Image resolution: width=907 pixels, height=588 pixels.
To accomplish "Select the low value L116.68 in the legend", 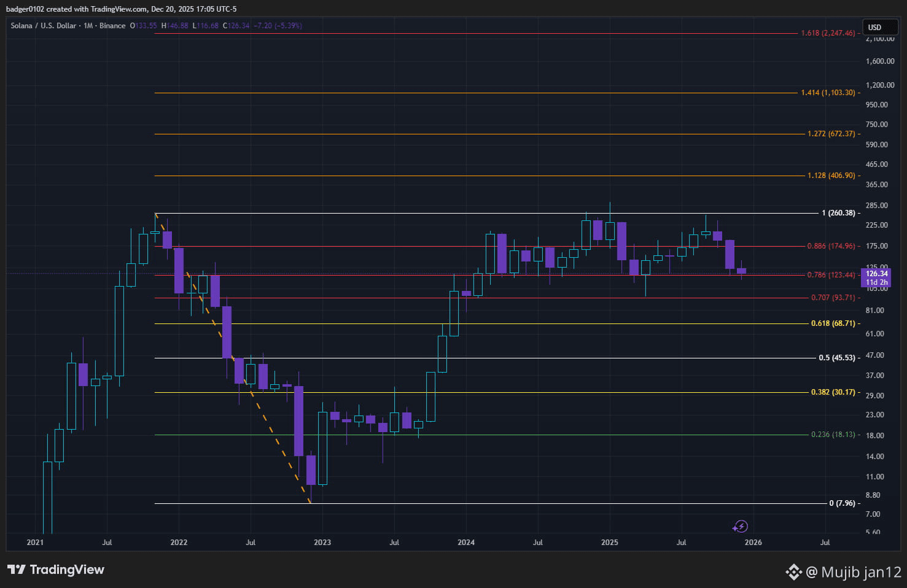I will [205, 26].
